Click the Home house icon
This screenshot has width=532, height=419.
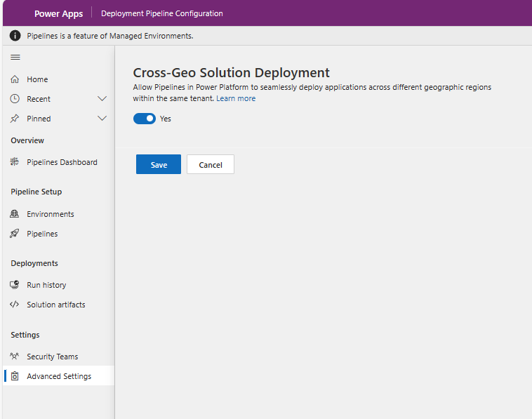click(15, 79)
